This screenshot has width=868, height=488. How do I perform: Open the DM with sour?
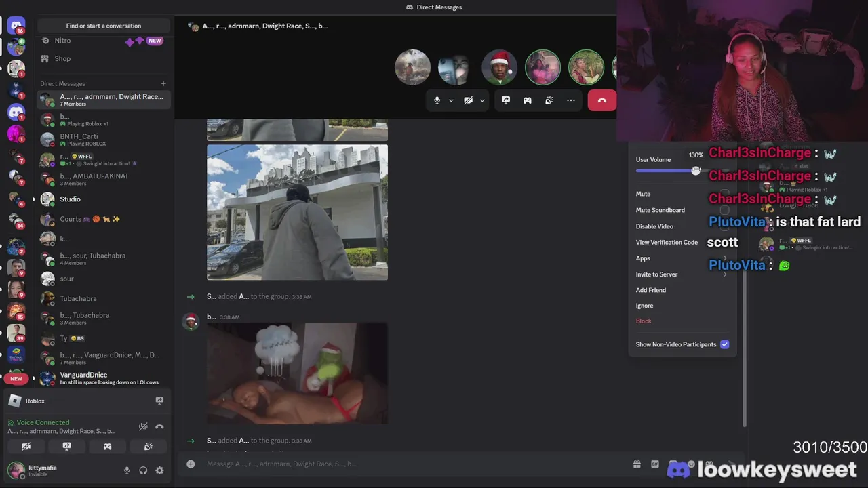point(104,279)
